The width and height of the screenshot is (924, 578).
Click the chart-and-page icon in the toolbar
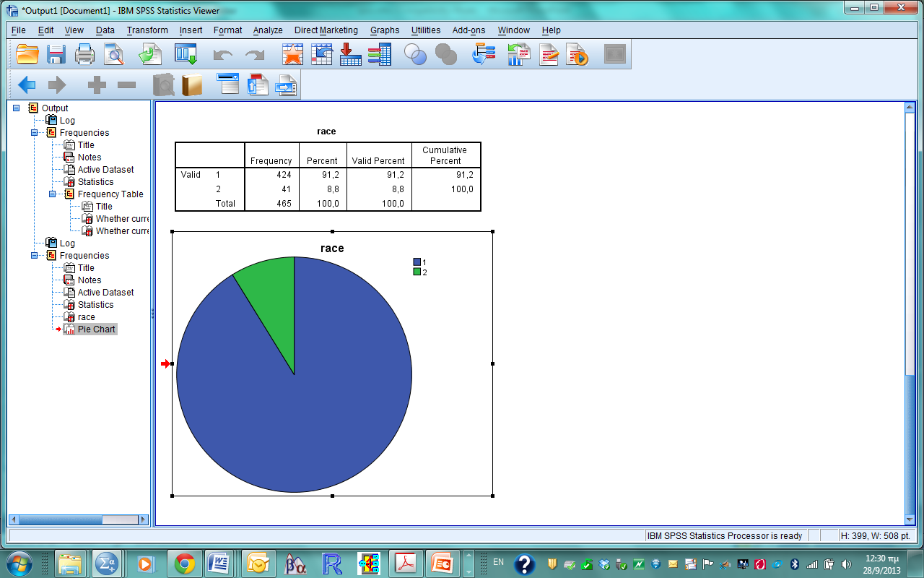point(518,54)
